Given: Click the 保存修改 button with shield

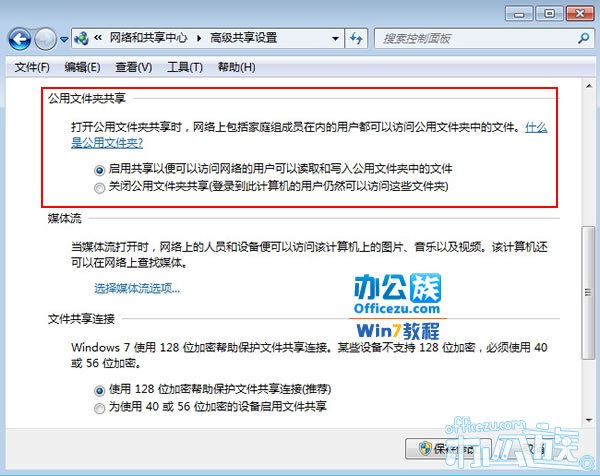Looking at the screenshot, I should pos(448,448).
